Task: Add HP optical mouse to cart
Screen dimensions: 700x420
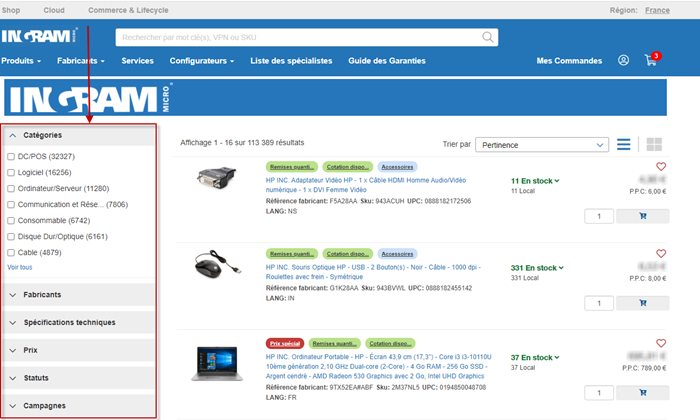Action: [642, 303]
